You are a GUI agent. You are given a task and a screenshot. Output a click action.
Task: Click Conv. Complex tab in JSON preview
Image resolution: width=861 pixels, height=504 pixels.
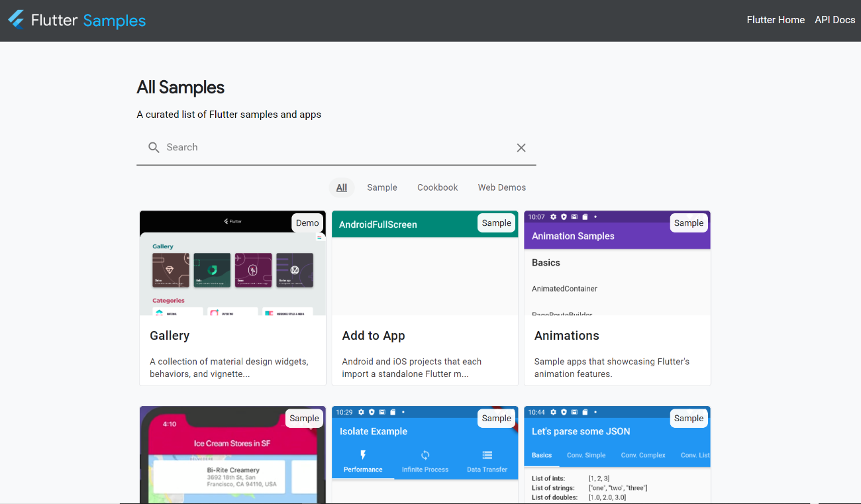pos(643,455)
